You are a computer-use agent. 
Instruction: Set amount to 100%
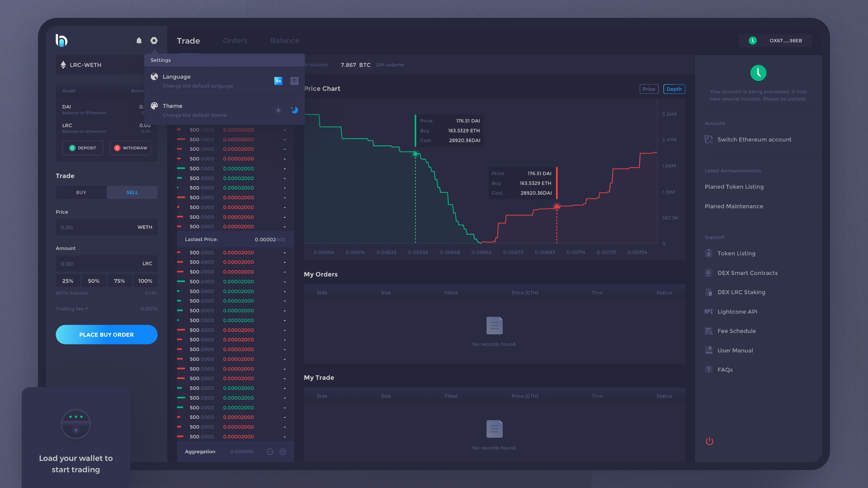pos(145,281)
